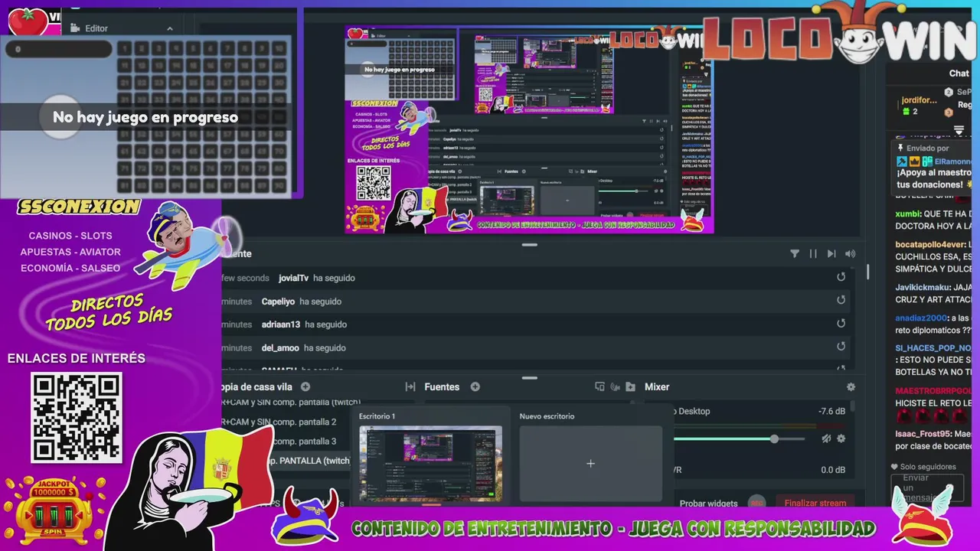The width and height of the screenshot is (980, 551).
Task: Click the event list scrollbar
Action: click(867, 272)
